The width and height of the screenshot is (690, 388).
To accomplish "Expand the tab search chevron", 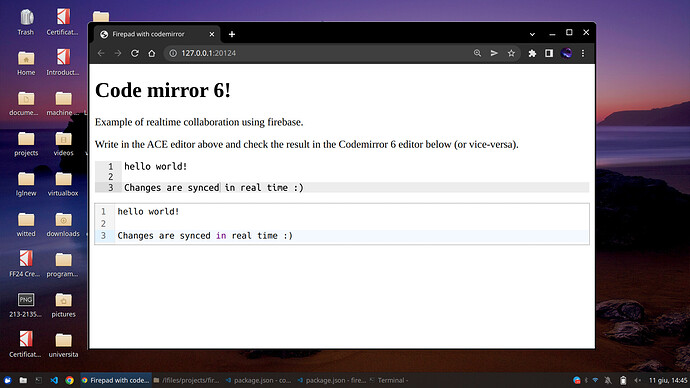I will 532,34.
